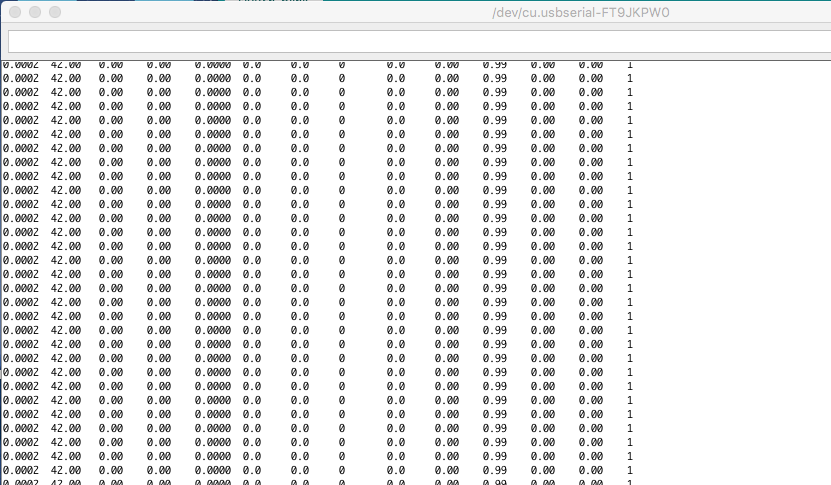Click the serial send input field
The width and height of the screenshot is (831, 485).
pyautogui.click(x=415, y=41)
